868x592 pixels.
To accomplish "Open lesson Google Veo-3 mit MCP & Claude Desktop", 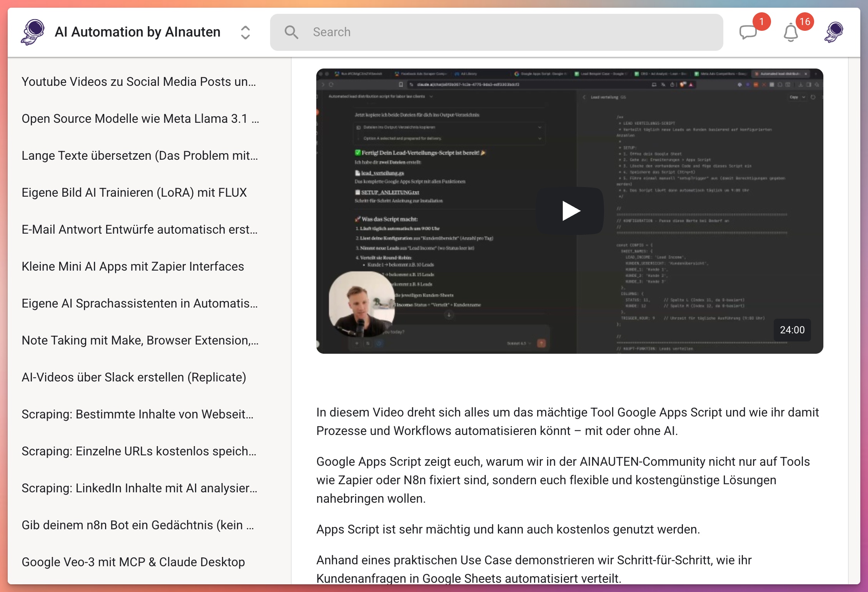I will [x=133, y=562].
